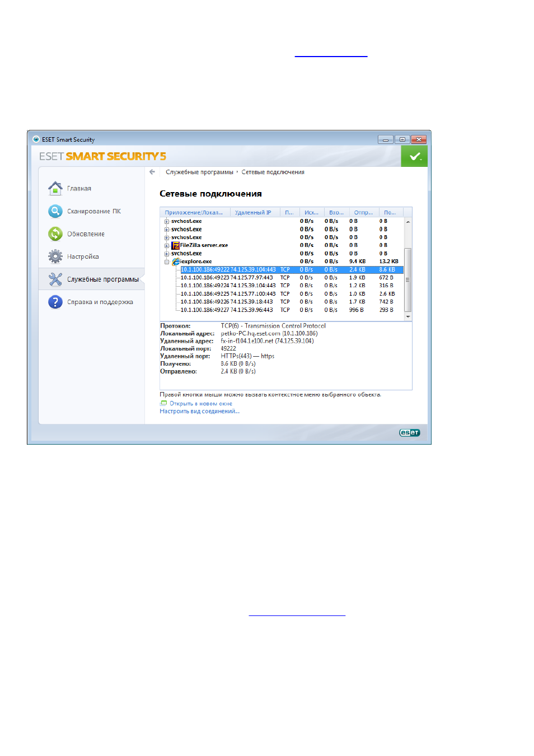Sort by the Вхо... column header
This screenshot has height=756, width=534.
[x=336, y=212]
